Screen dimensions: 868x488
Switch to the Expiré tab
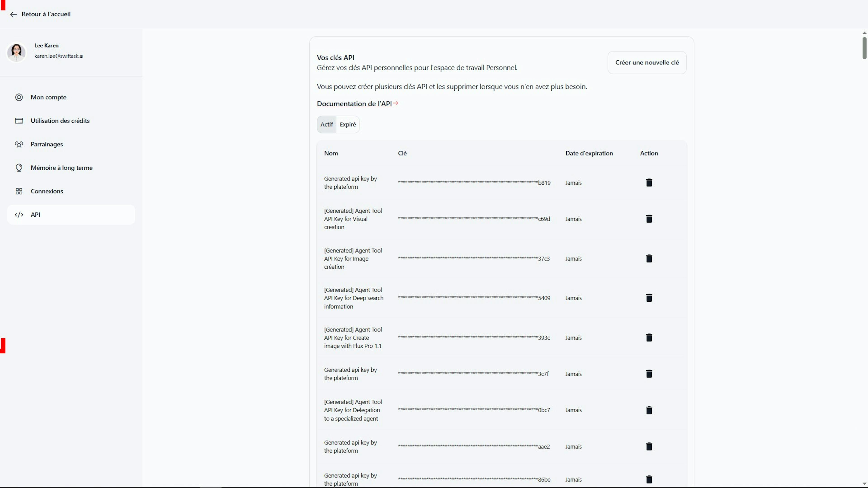tap(348, 124)
